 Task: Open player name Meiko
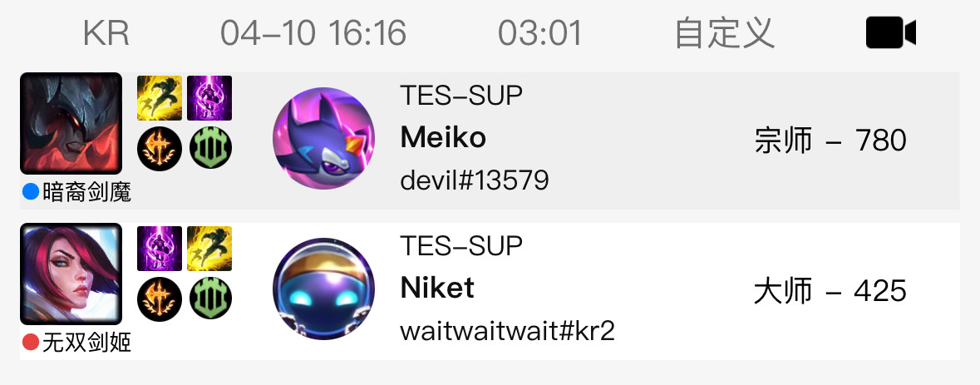click(x=443, y=137)
